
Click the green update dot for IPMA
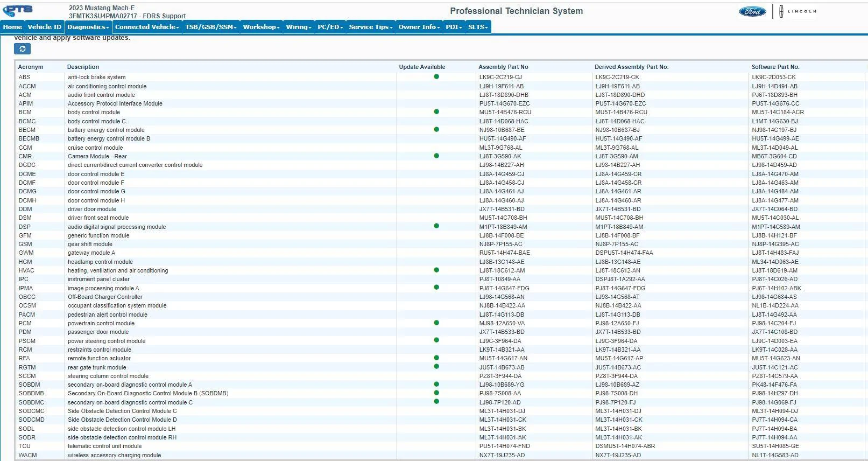pyautogui.click(x=436, y=288)
